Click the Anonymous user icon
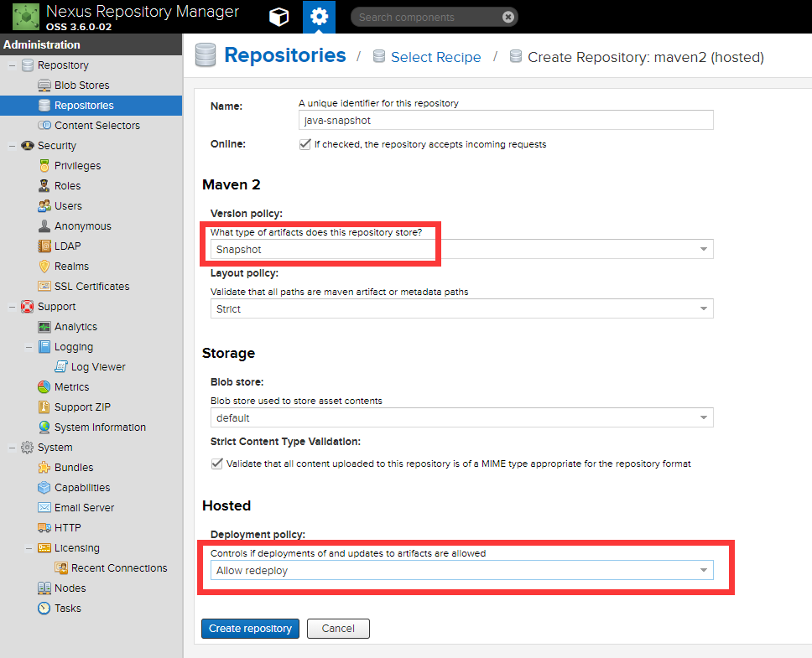The image size is (812, 658). pyautogui.click(x=44, y=226)
